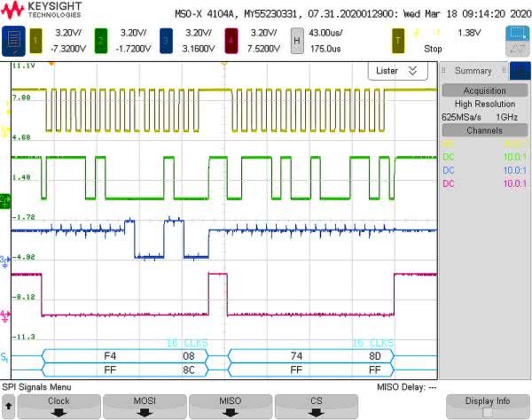Open the horizontal timebase H badge
The height and width of the screenshot is (420, 532).
point(297,40)
